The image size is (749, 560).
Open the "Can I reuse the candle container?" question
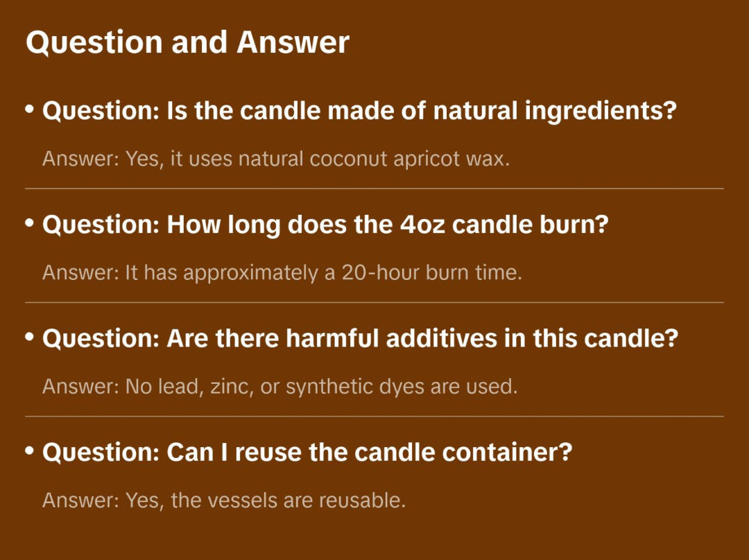[x=307, y=453]
